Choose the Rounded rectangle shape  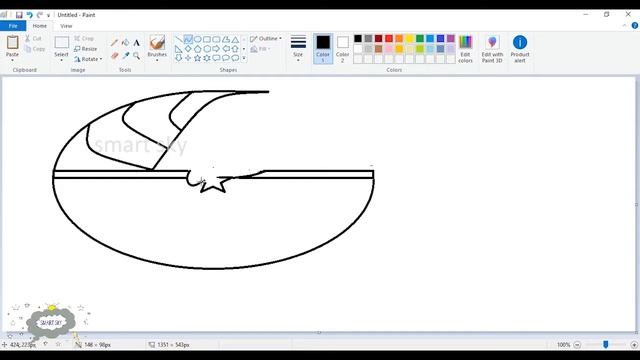click(x=216, y=40)
